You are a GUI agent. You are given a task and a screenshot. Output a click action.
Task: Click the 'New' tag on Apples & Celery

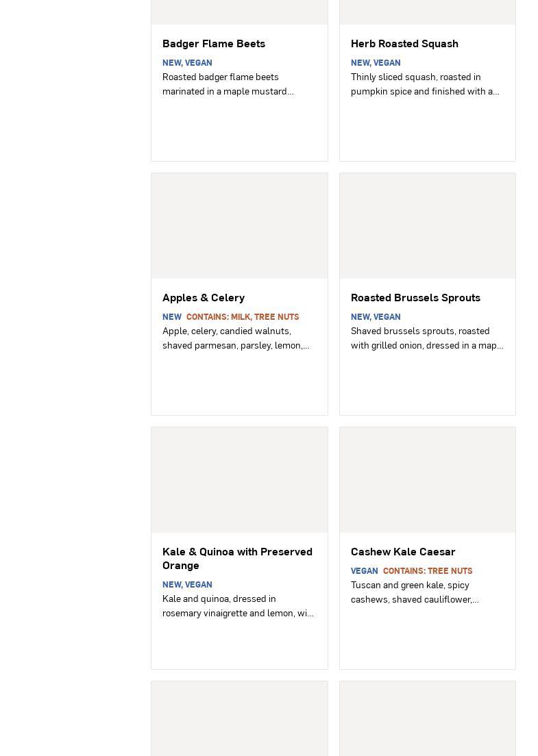pos(172,317)
